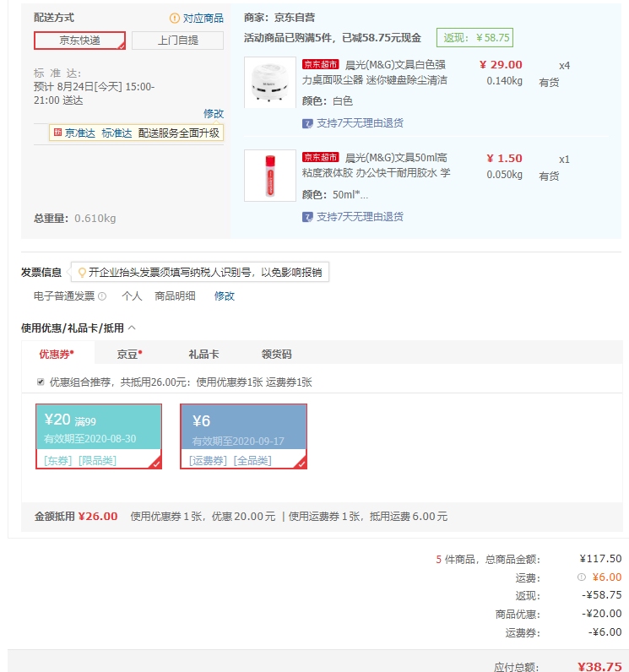Click the x4 quantity of the vacuum
Screen dimensions: 629x672
564,66
